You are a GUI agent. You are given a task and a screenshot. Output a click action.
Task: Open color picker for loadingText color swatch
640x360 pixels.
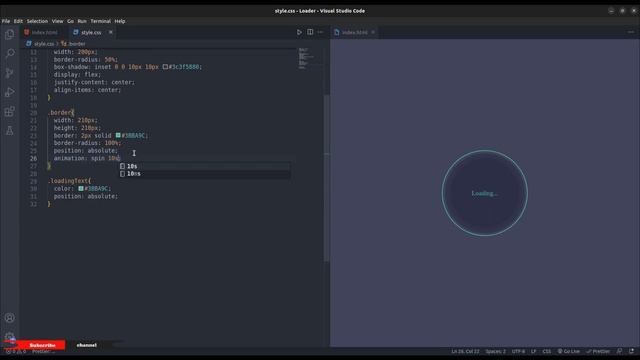pyautogui.click(x=81, y=189)
